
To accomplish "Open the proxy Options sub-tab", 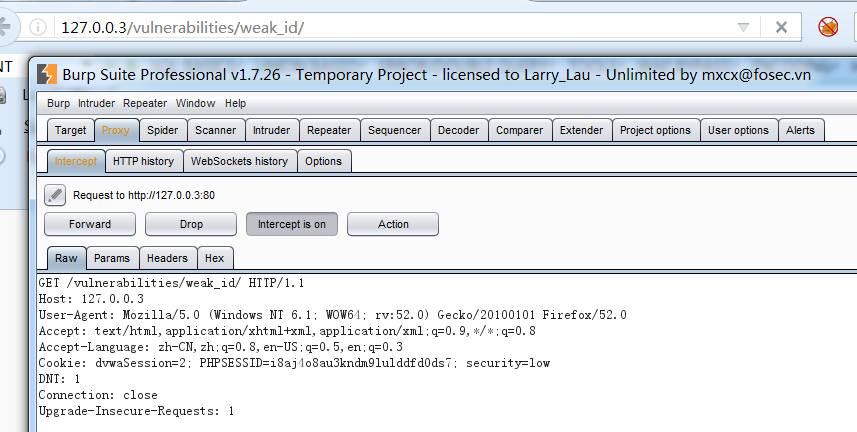I will [x=324, y=161].
